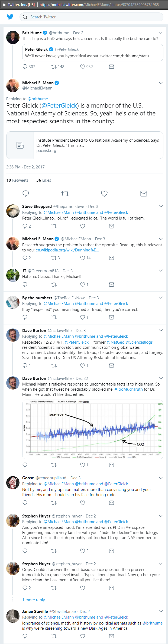The height and width of the screenshot is (644, 168).
Task: Retweet Brit Hume's tweet with 148 retweets
Action: point(54,67)
